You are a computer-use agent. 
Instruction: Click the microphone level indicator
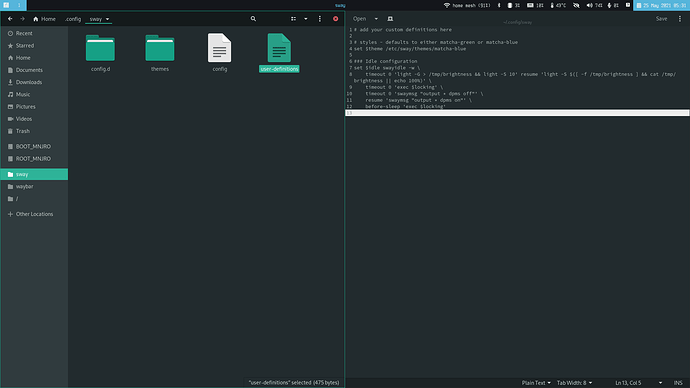[x=613, y=5]
